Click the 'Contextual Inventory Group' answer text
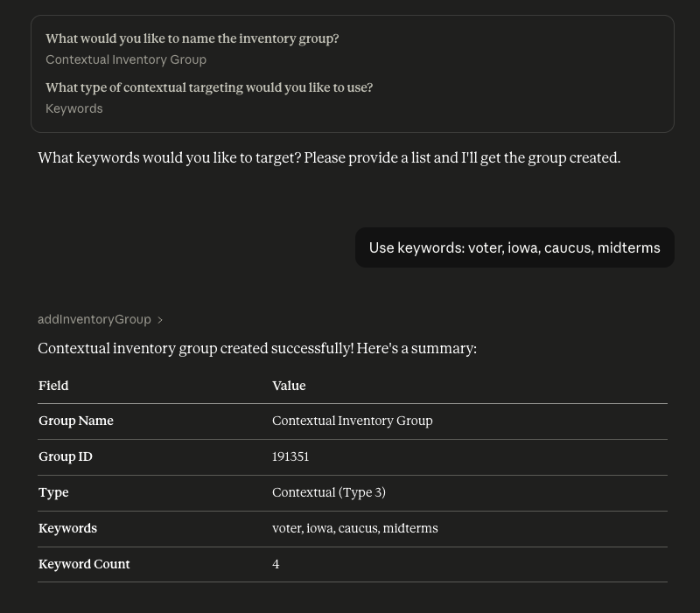 (x=126, y=59)
